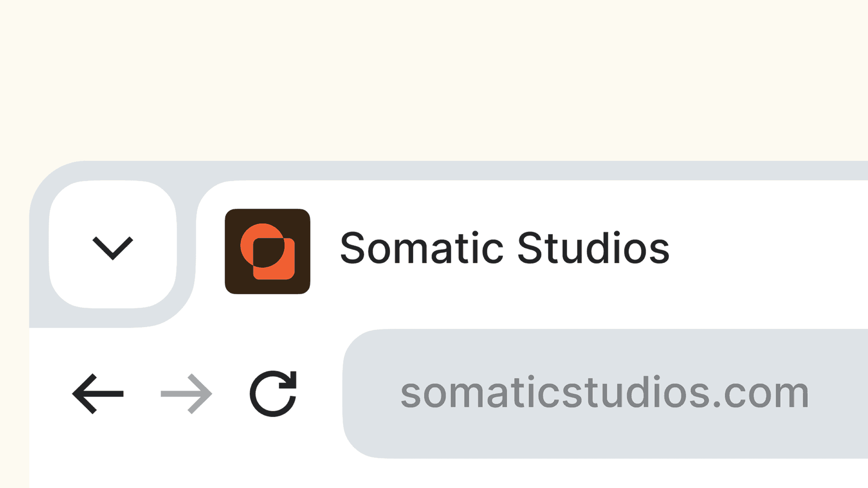Go back with the left arrow
Viewport: 868px width, 488px height.
98,393
